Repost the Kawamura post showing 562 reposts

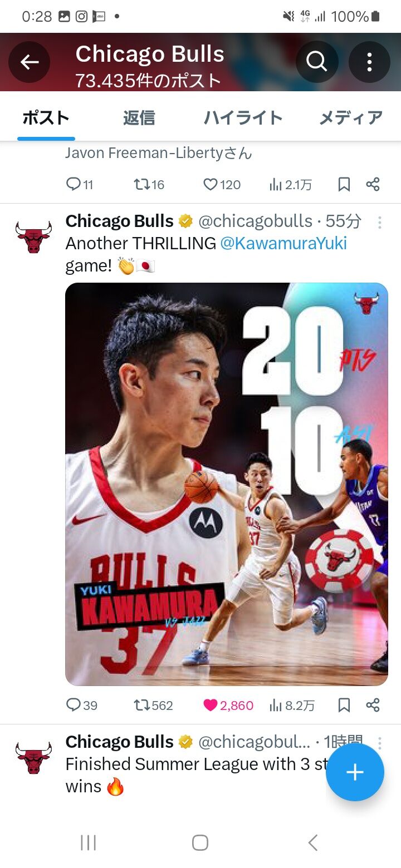(x=154, y=706)
